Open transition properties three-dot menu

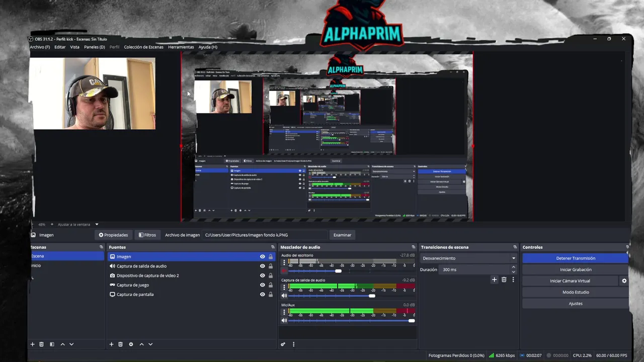tap(513, 280)
